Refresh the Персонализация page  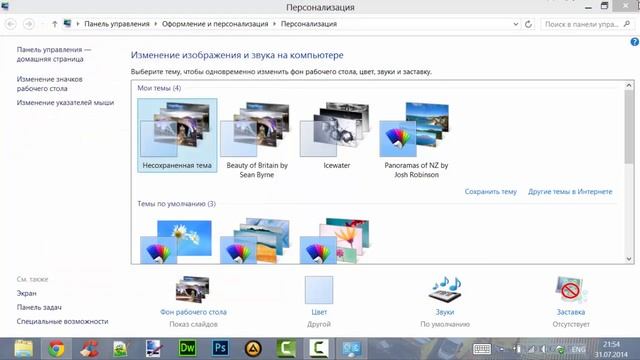click(x=528, y=24)
